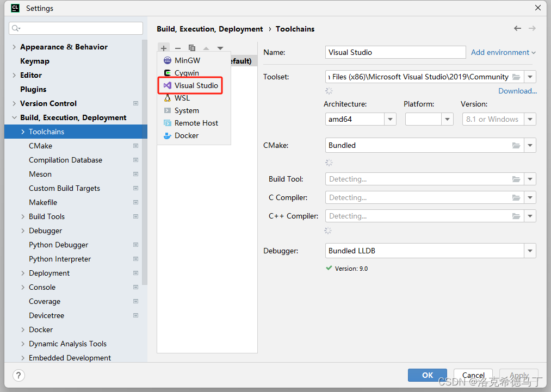Select Visual Studio in the toolchain popup
The height and width of the screenshot is (392, 551).
[x=194, y=85]
